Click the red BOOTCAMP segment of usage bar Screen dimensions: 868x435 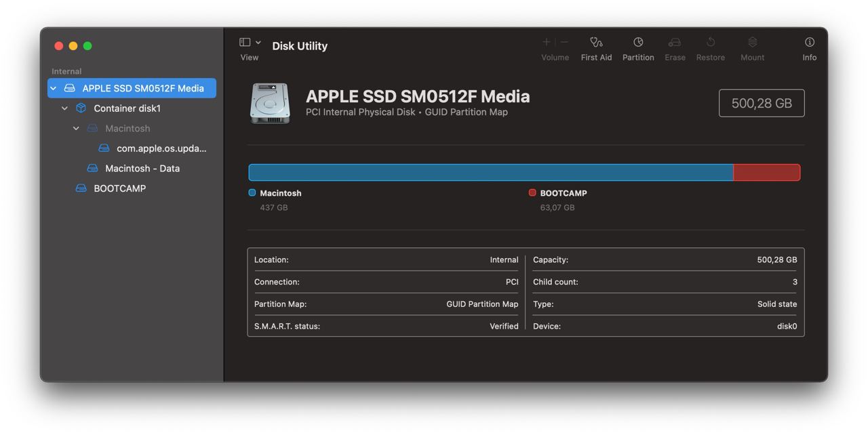767,172
